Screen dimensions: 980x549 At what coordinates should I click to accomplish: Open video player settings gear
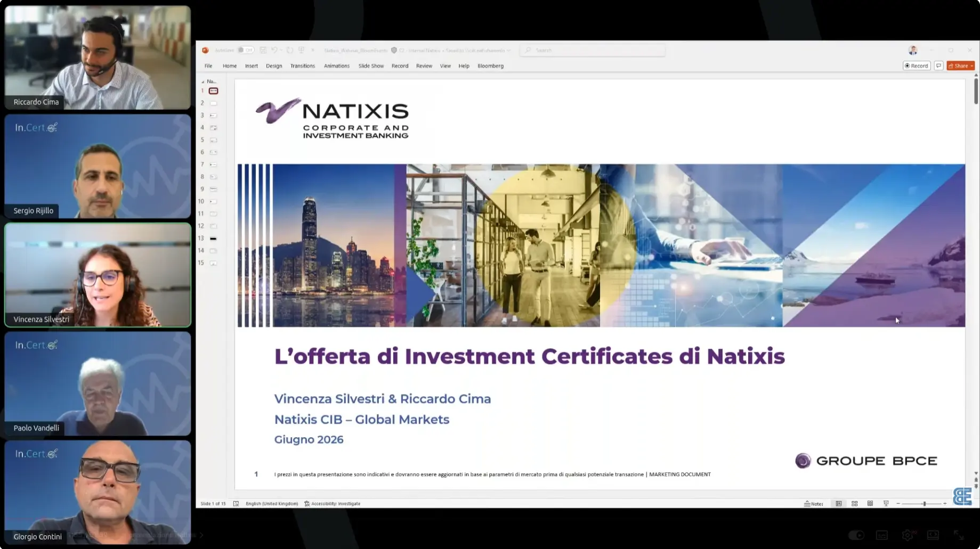pyautogui.click(x=908, y=535)
